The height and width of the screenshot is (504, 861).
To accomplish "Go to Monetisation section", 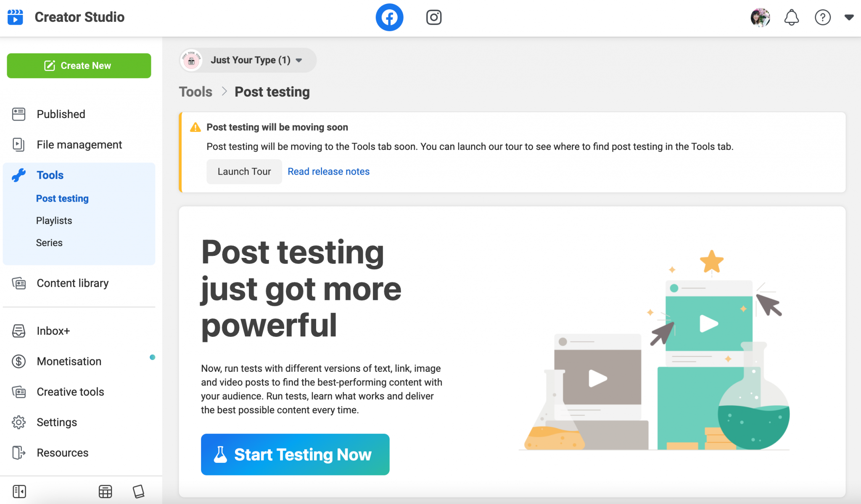I will [69, 361].
